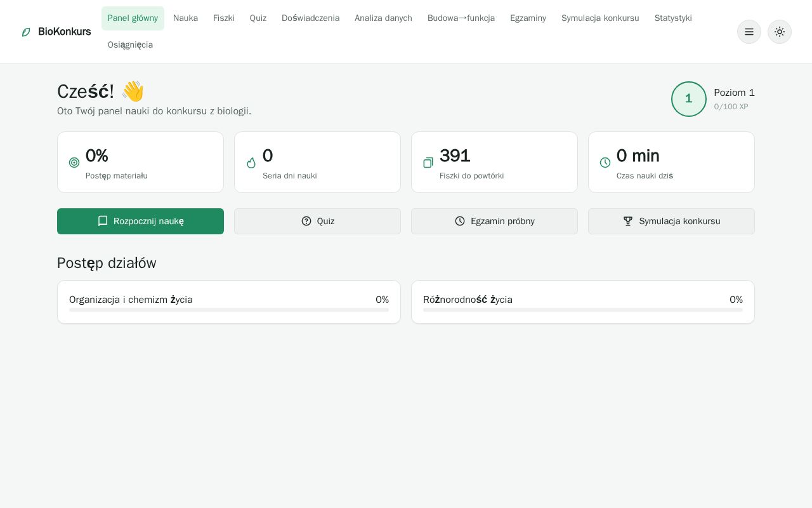Click the flame icon beside Seria dni nauki

tap(251, 163)
